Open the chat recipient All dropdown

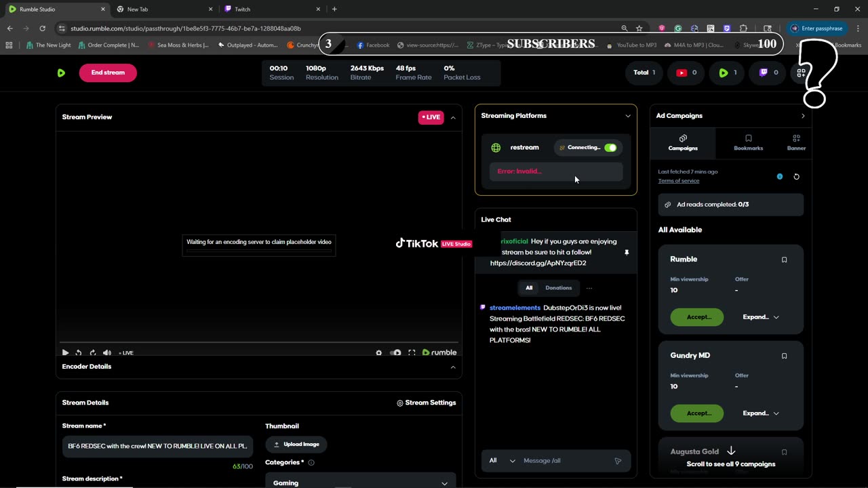click(x=502, y=461)
